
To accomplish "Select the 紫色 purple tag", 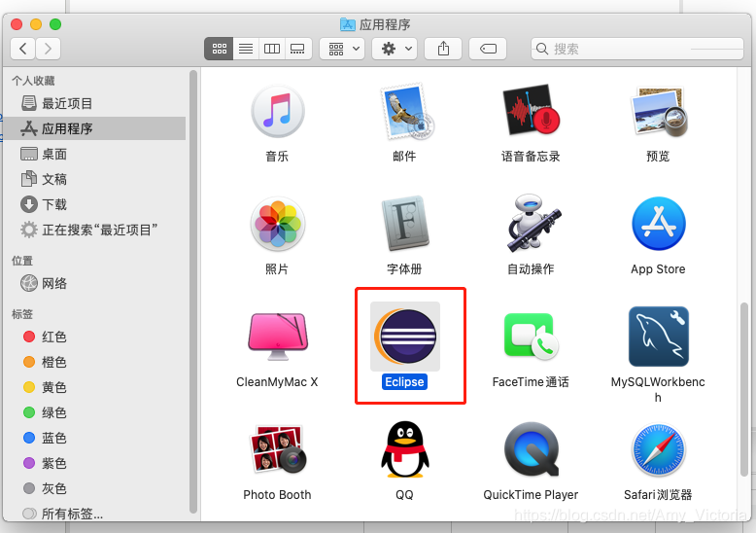I will click(94, 463).
